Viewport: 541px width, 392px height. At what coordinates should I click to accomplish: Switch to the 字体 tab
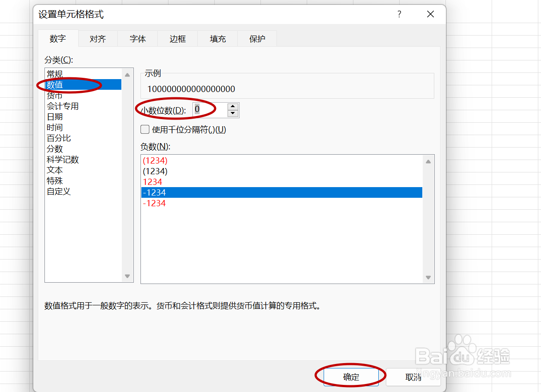tap(138, 39)
